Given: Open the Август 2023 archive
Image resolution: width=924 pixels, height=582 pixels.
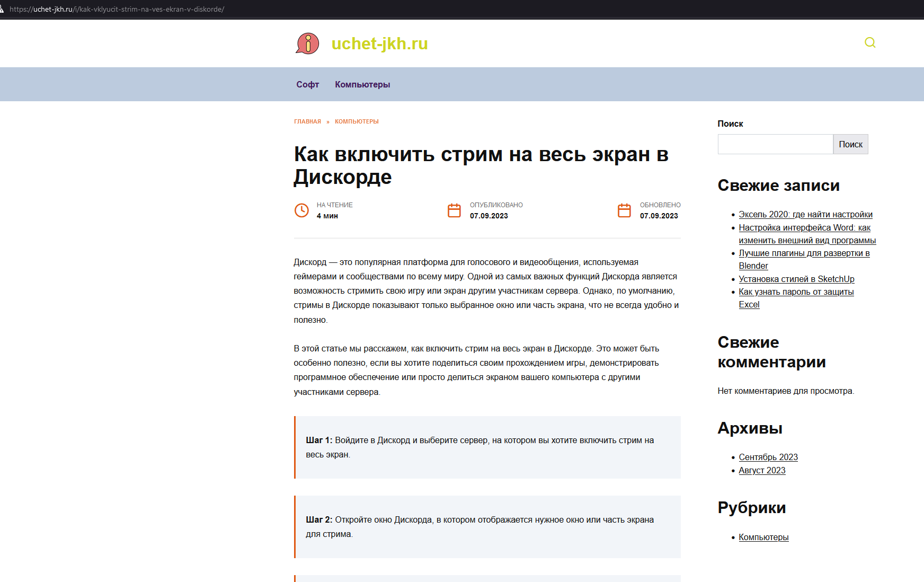Looking at the screenshot, I should (x=762, y=470).
